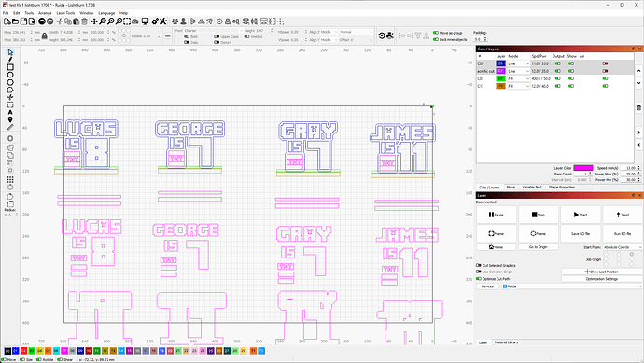
Task: Open the Grid Array tool
Action: click(x=10, y=179)
